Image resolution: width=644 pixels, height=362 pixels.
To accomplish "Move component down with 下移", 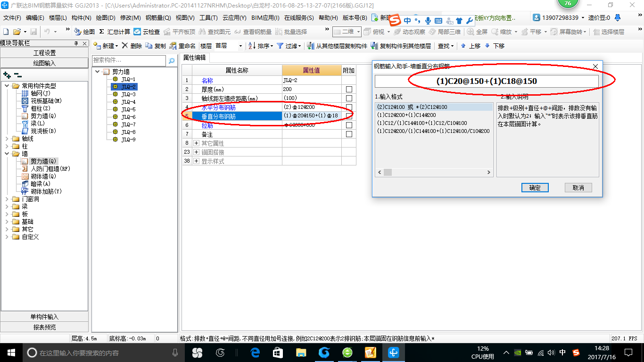I will [x=495, y=46].
